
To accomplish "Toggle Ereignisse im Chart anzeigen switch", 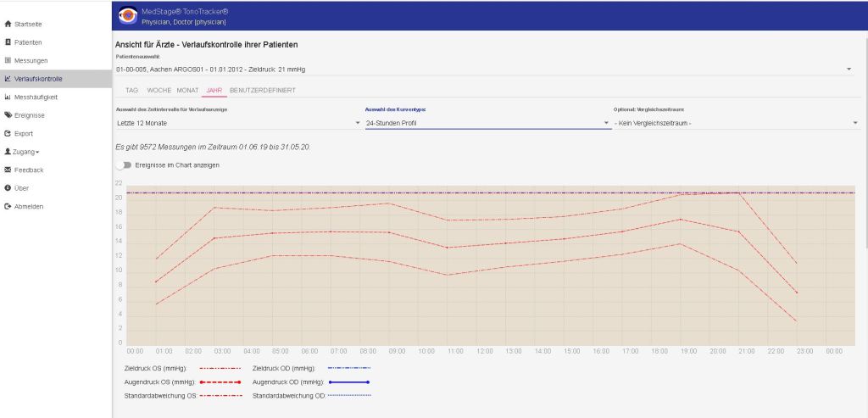I will (x=124, y=164).
